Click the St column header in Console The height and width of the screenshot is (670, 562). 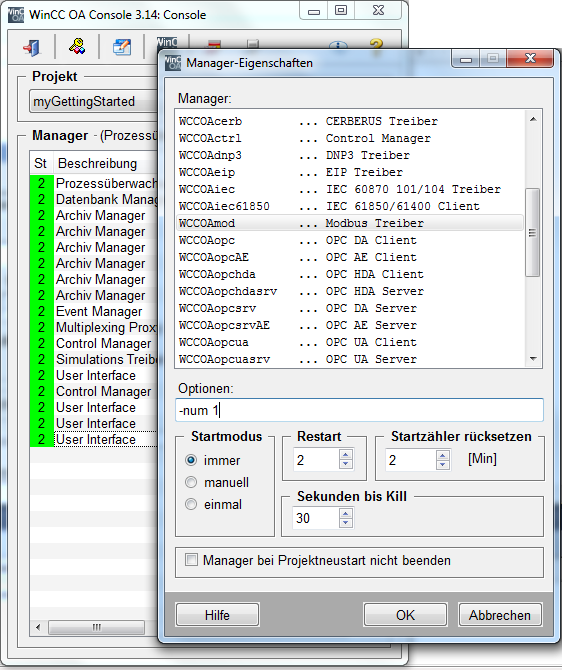point(41,163)
